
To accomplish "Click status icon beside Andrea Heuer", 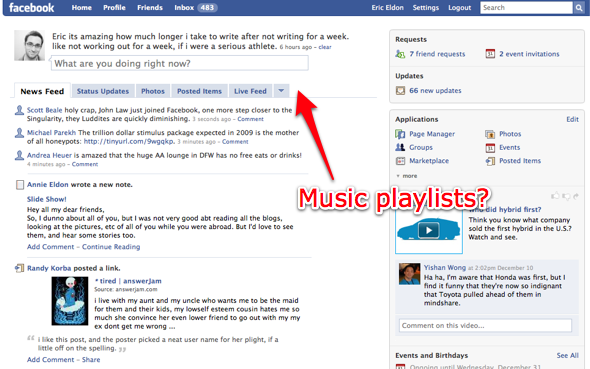I will pyautogui.click(x=19, y=155).
